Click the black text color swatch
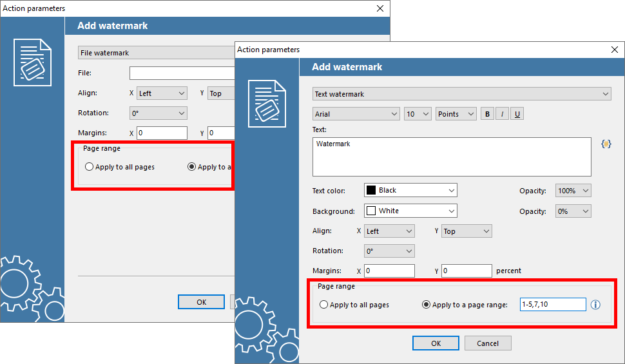The height and width of the screenshot is (364, 625). 371,190
